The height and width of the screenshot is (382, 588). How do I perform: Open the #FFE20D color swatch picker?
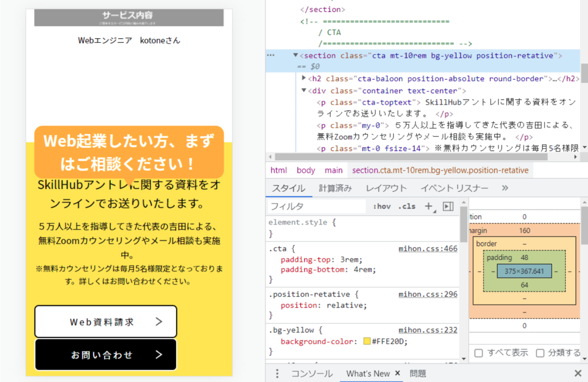click(367, 341)
